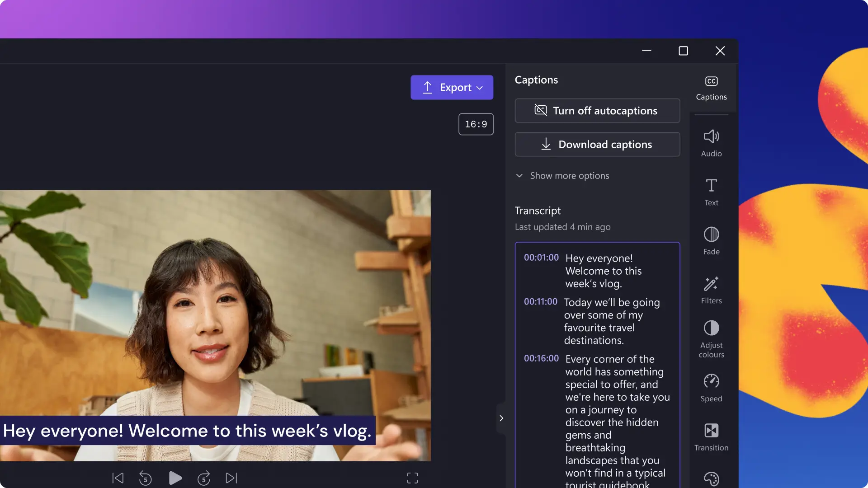Viewport: 868px width, 488px height.
Task: Expand Show more options
Action: tap(562, 176)
